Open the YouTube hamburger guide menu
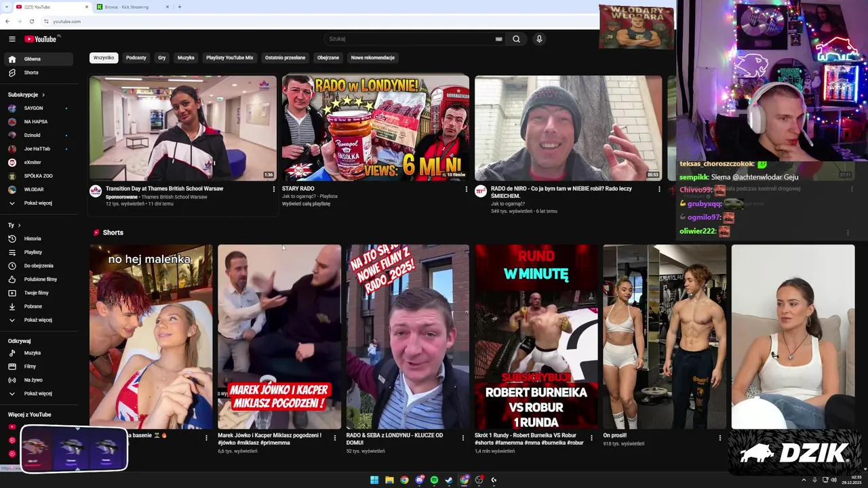 (12, 39)
